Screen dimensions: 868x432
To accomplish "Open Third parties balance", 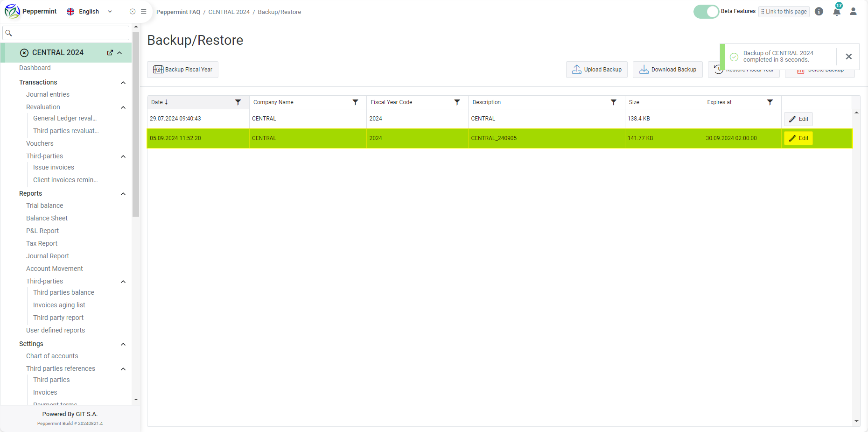I will tap(63, 292).
